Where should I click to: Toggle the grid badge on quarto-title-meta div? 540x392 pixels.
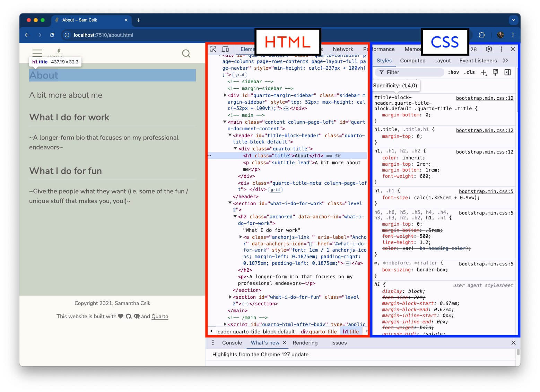point(276,190)
